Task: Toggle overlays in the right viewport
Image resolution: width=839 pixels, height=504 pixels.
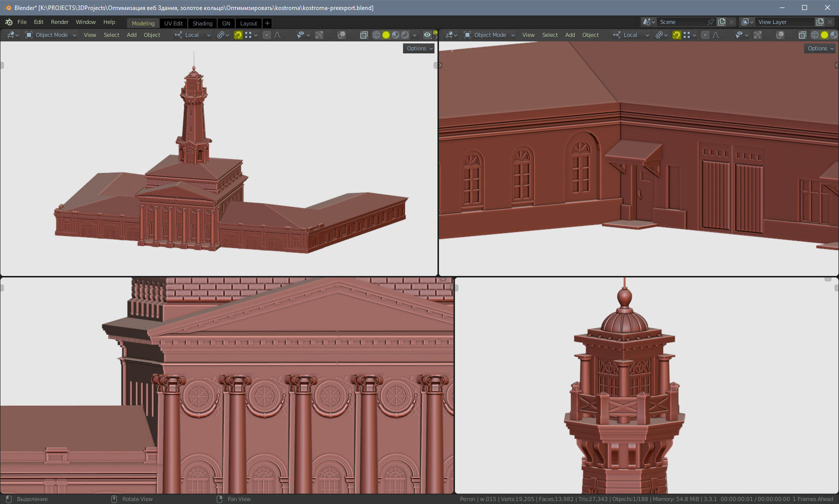Action: [780, 35]
